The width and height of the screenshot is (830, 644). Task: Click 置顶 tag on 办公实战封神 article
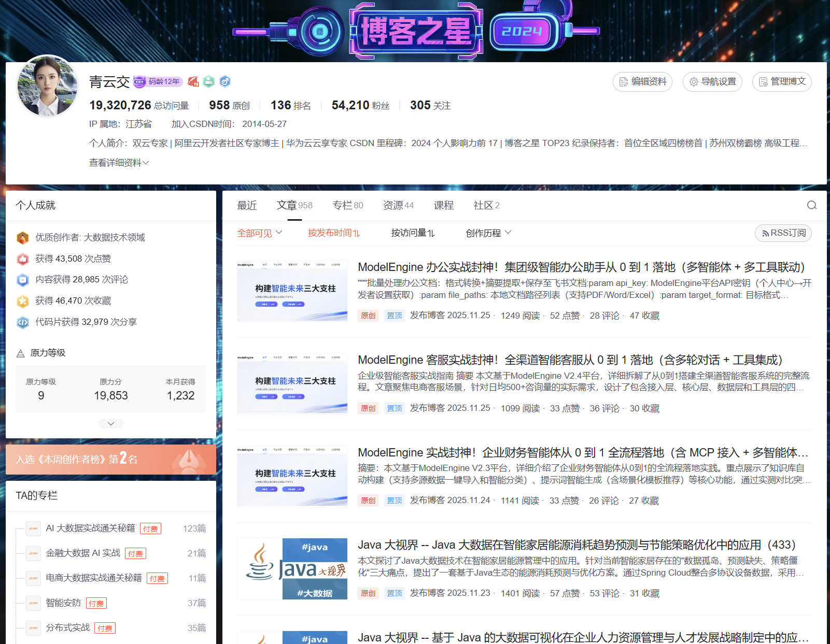point(395,316)
